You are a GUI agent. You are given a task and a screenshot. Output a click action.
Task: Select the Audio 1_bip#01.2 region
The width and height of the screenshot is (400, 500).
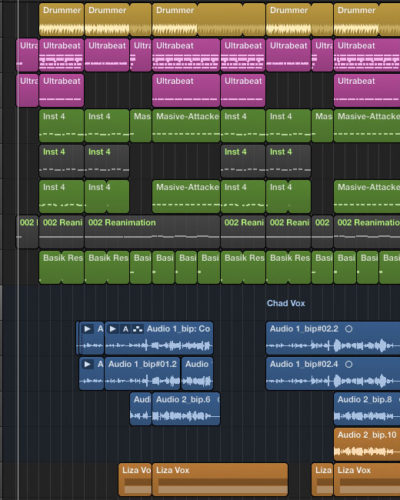click(142, 373)
